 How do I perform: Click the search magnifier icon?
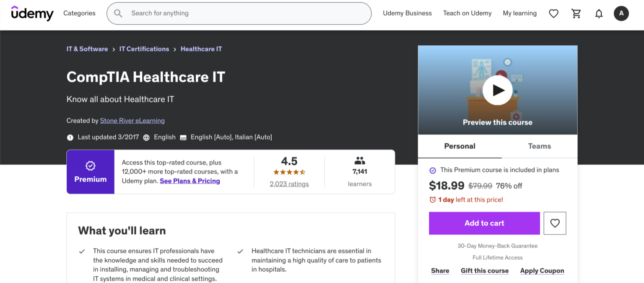click(118, 13)
